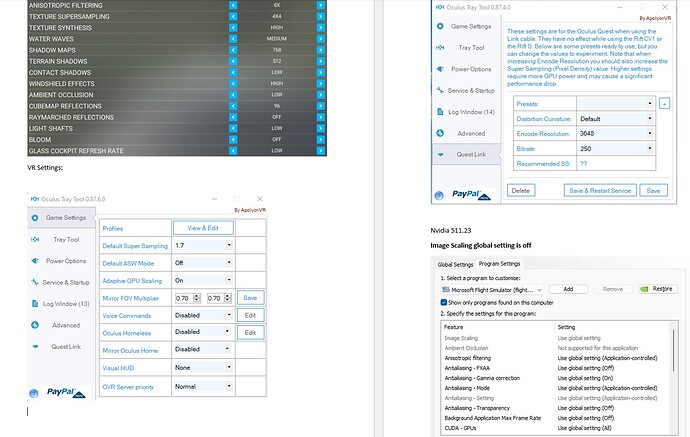Decrease Raymarched Reflections with left arrow
This screenshot has height=437, width=690.
(x=233, y=117)
